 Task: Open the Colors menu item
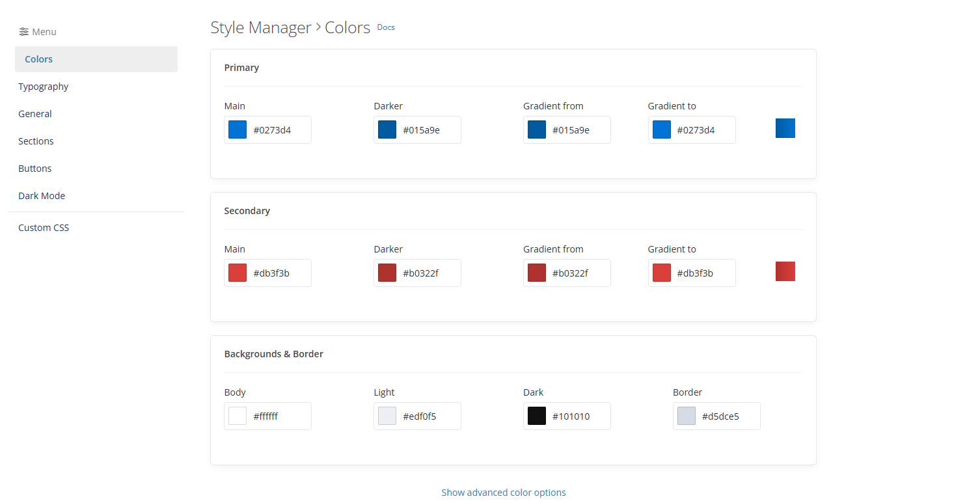pyautogui.click(x=96, y=59)
